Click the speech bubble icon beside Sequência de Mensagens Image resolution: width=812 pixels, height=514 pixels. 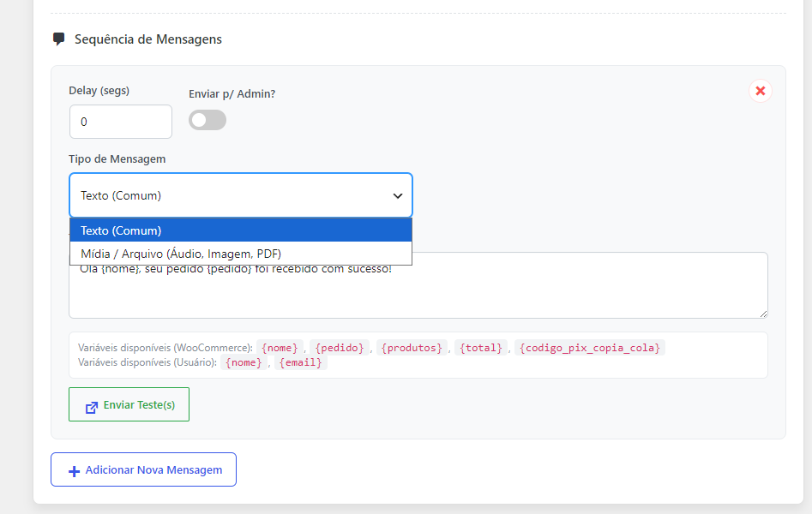click(x=59, y=39)
